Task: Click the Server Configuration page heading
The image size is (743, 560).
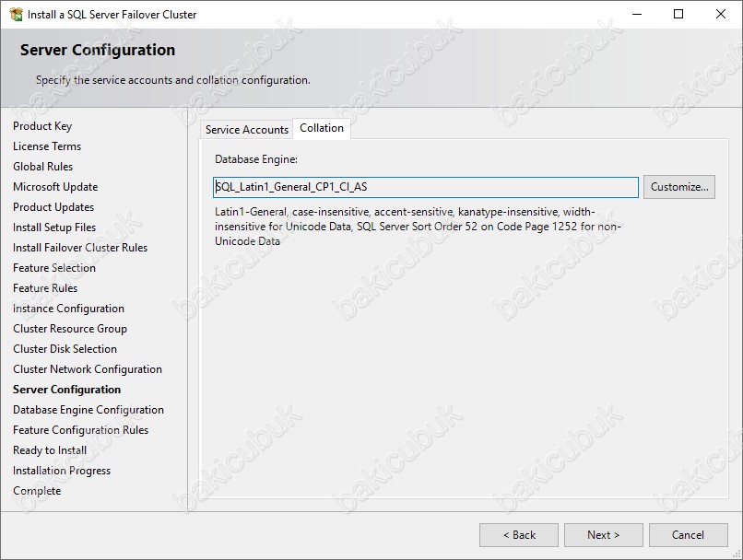Action: pos(98,50)
